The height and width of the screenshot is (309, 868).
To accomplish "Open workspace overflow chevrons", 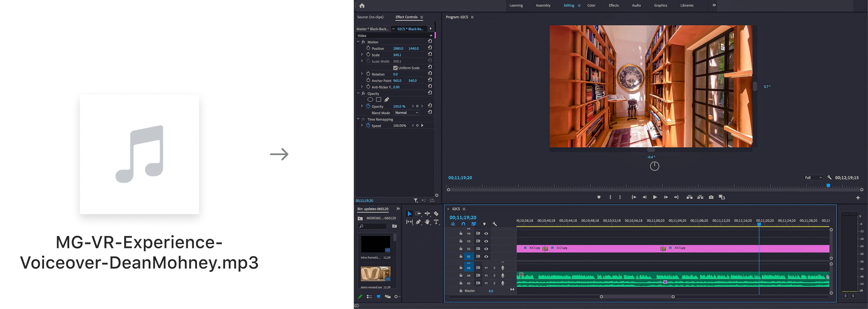I will pyautogui.click(x=714, y=5).
